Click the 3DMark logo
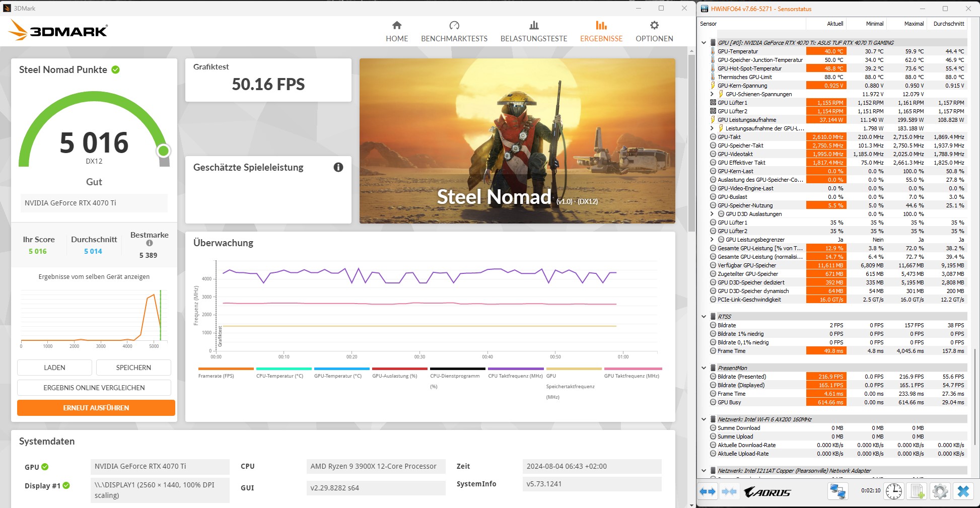The width and height of the screenshot is (980, 508). point(58,30)
